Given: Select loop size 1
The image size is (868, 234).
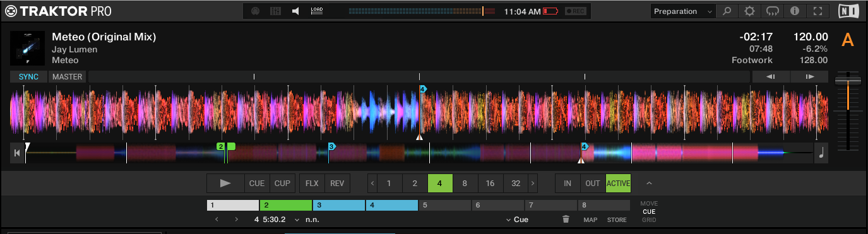Looking at the screenshot, I should point(389,184).
